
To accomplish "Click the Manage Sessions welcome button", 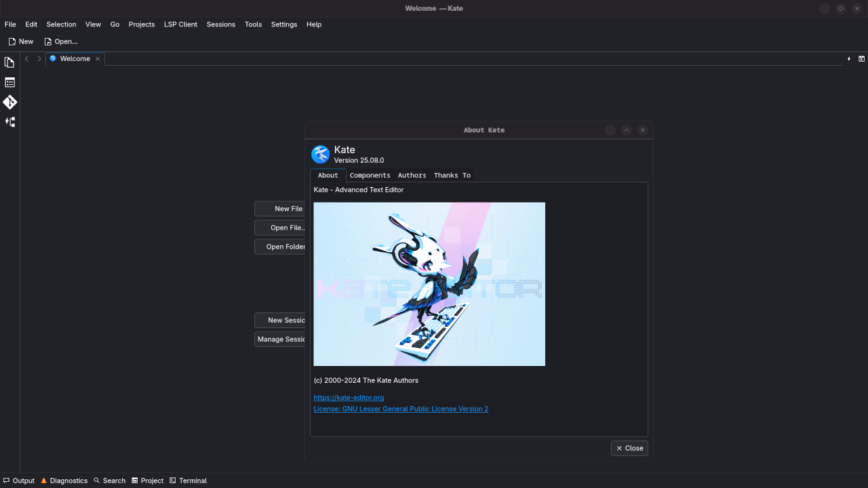I will coord(280,339).
